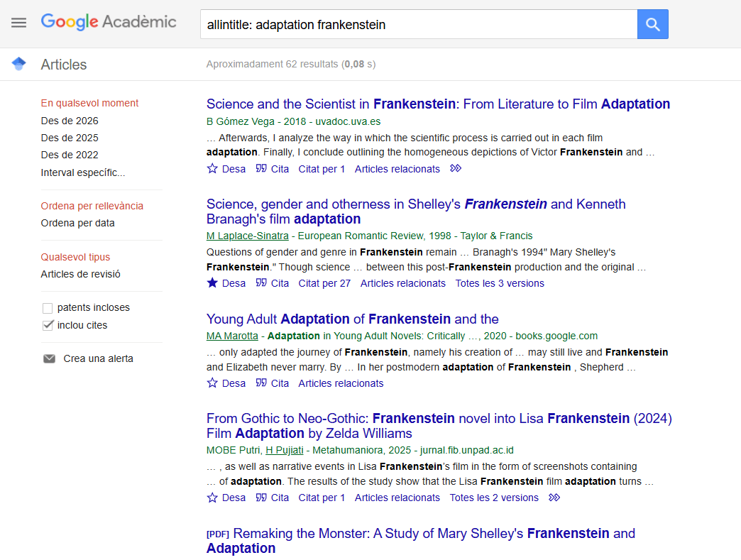
Task: Open Articles relacionats for Laplace-Sinatra result
Action: 402,283
